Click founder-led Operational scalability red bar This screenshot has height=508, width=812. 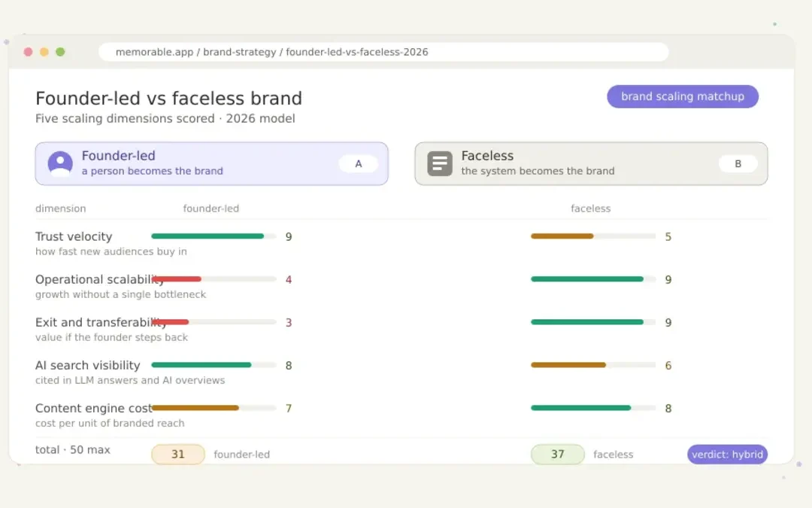tap(177, 279)
